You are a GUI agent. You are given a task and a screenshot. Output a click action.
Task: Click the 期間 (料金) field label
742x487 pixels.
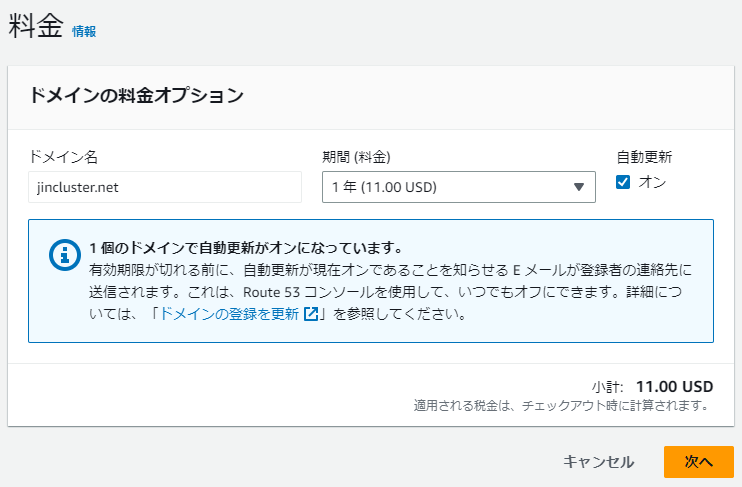[x=356, y=157]
